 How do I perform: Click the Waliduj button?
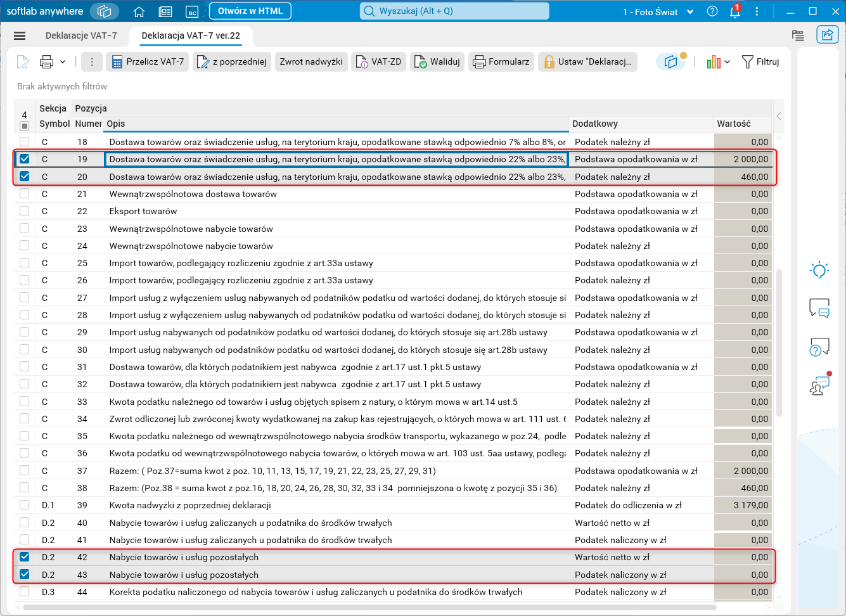[x=437, y=61]
